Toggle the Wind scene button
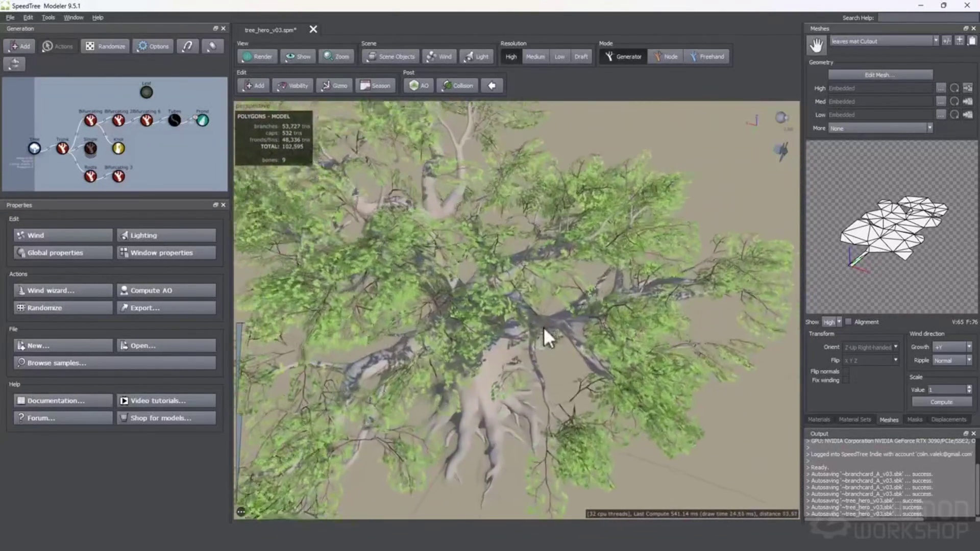This screenshot has height=551, width=980. pos(439,57)
